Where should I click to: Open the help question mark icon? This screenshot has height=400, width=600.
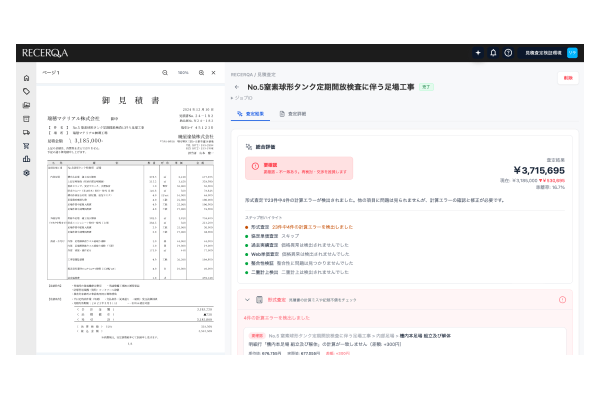pyautogui.click(x=509, y=52)
